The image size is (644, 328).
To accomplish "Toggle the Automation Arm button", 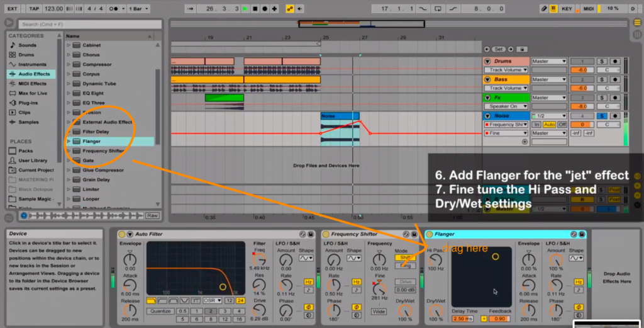I will click(x=290, y=9).
